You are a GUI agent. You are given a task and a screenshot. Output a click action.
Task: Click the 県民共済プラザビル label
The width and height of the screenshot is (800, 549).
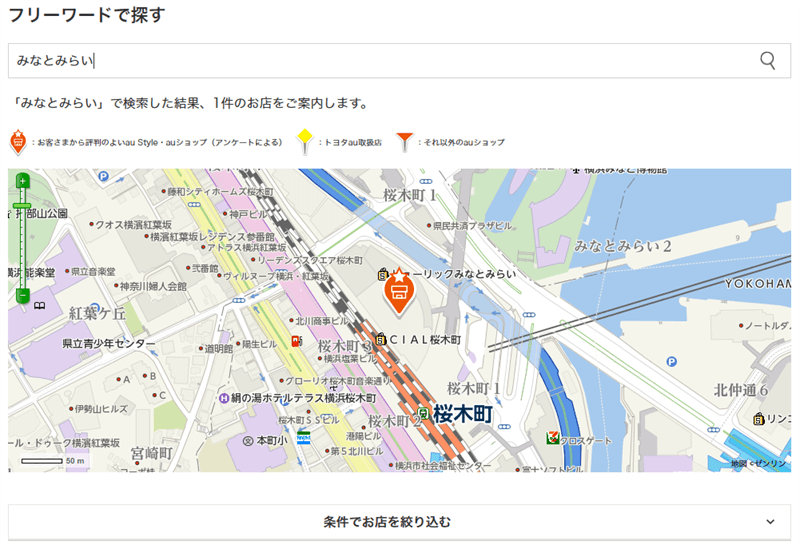pos(472,226)
